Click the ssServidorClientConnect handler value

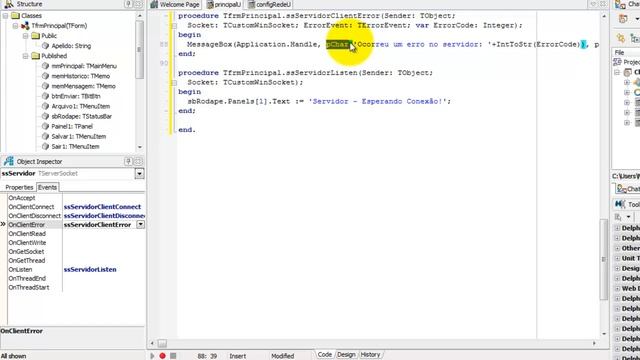click(102, 207)
